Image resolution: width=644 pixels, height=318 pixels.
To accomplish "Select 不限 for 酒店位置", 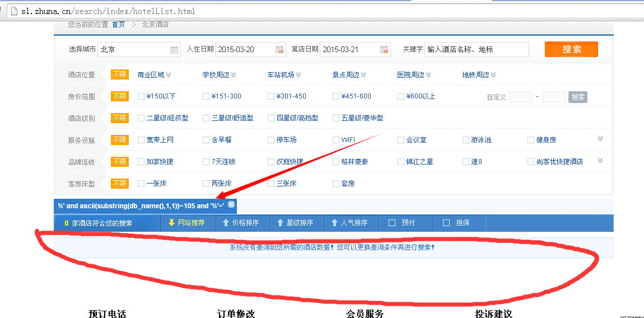I will (x=120, y=74).
